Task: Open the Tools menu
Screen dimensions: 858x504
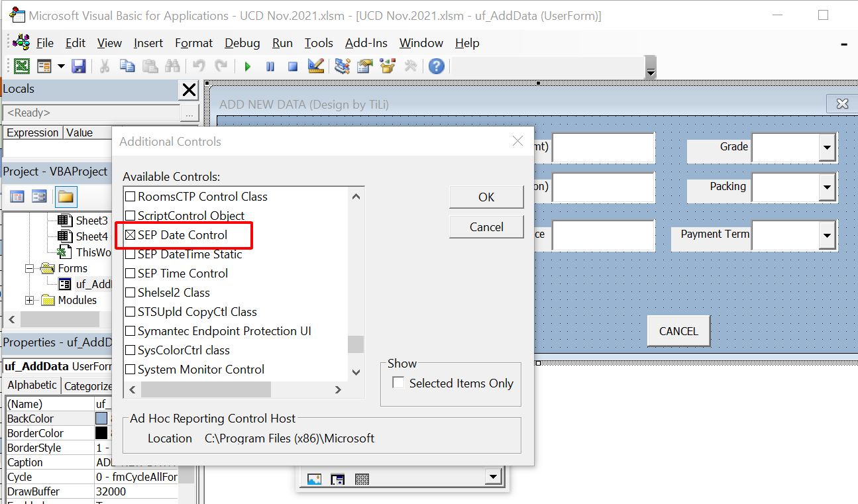Action: [x=319, y=43]
